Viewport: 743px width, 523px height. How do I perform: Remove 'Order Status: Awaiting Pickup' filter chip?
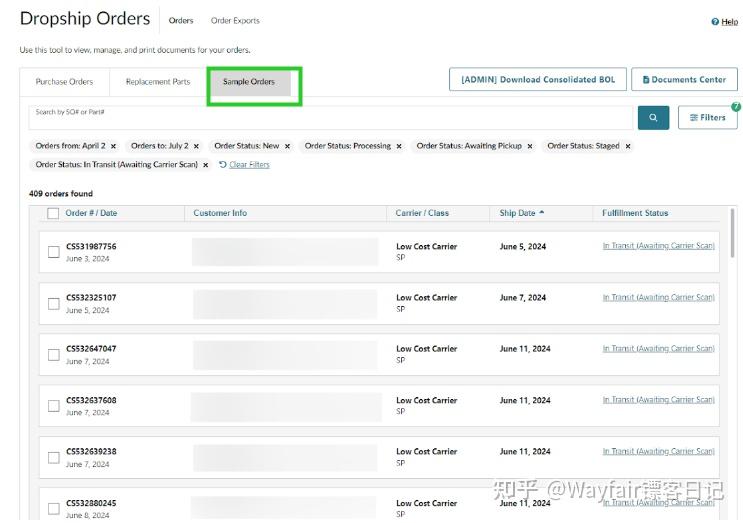pos(530,146)
